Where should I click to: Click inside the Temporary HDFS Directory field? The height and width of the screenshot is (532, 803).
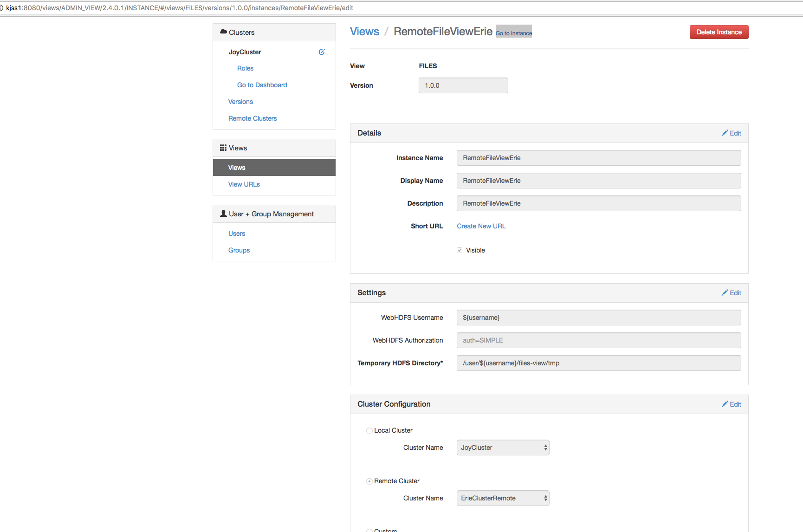598,363
